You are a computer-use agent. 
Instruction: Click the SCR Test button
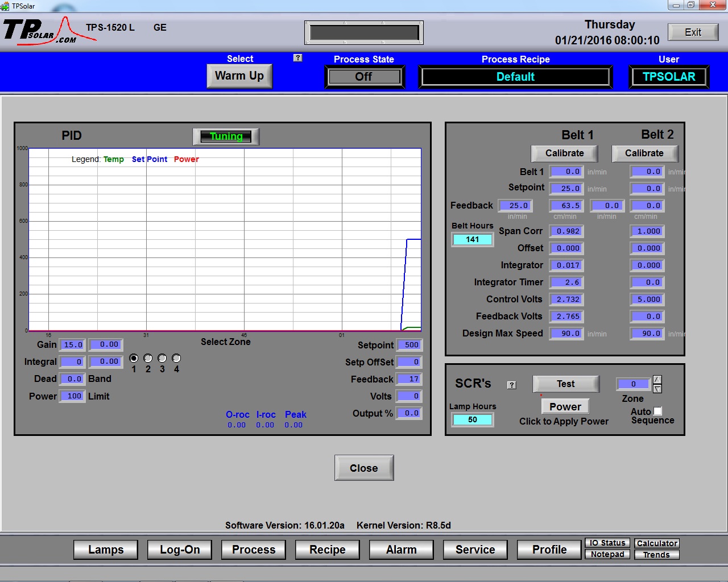(566, 384)
